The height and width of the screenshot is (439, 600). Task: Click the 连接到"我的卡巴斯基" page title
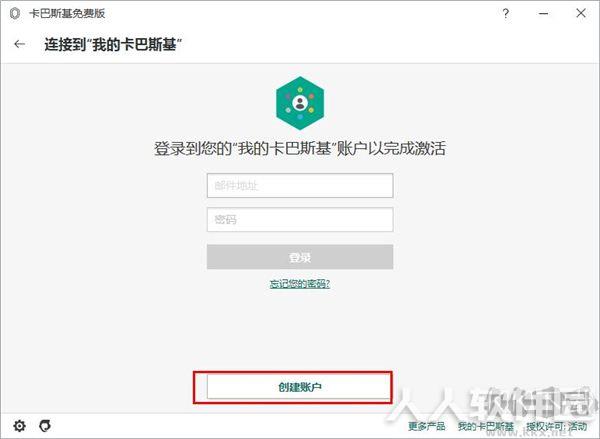point(113,44)
